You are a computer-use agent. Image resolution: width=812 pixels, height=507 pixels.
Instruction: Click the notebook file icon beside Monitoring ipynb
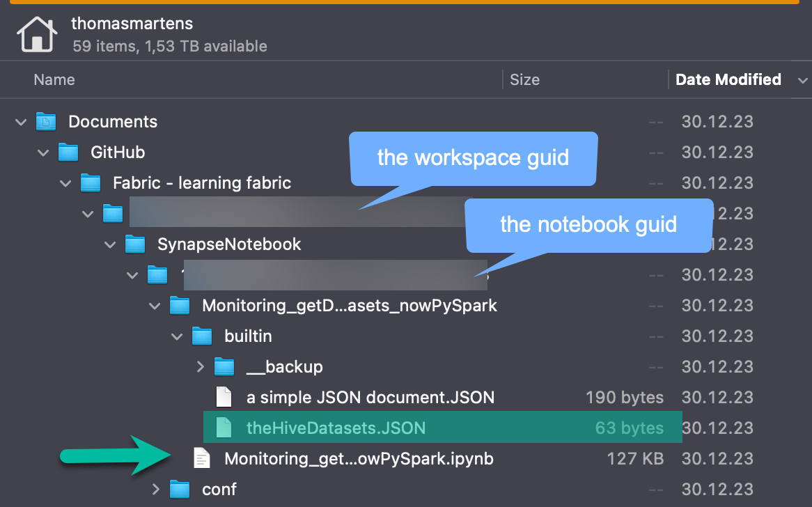202,458
